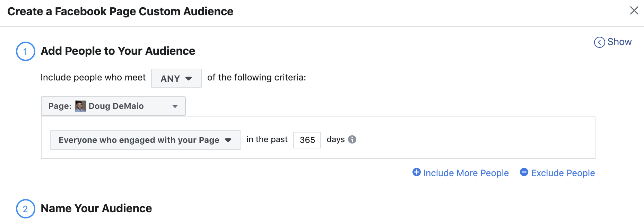Click the step 2 circle icon
Image resolution: width=644 pixels, height=224 pixels.
point(25,209)
